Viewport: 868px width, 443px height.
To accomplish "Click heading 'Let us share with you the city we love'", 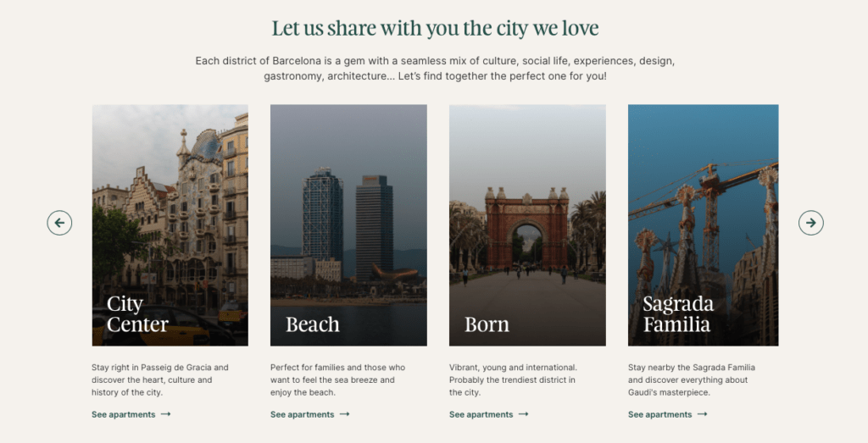I will tap(435, 28).
